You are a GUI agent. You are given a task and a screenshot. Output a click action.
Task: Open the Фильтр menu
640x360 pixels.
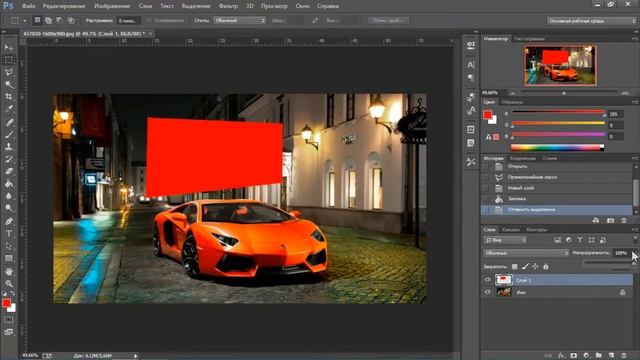228,6
